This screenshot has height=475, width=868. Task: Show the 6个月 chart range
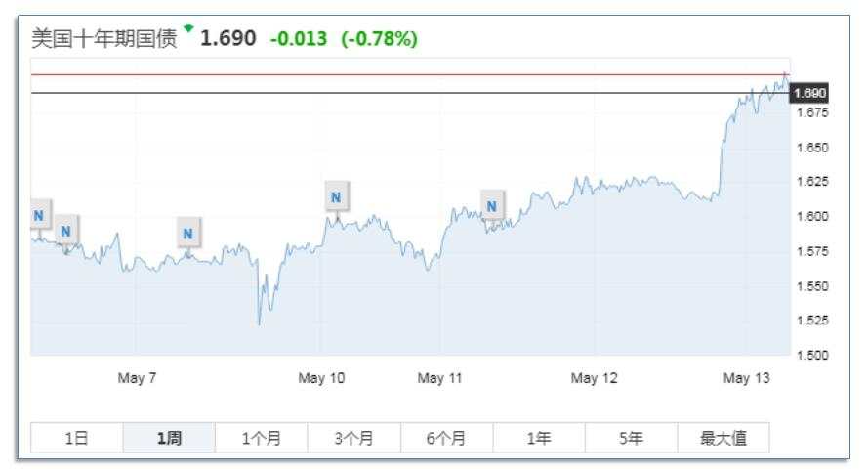[446, 438]
